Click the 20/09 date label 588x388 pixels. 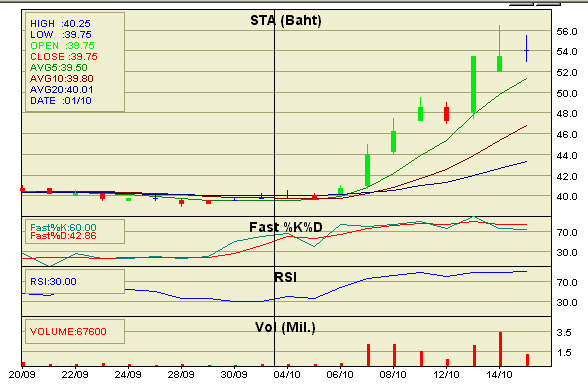(22, 375)
